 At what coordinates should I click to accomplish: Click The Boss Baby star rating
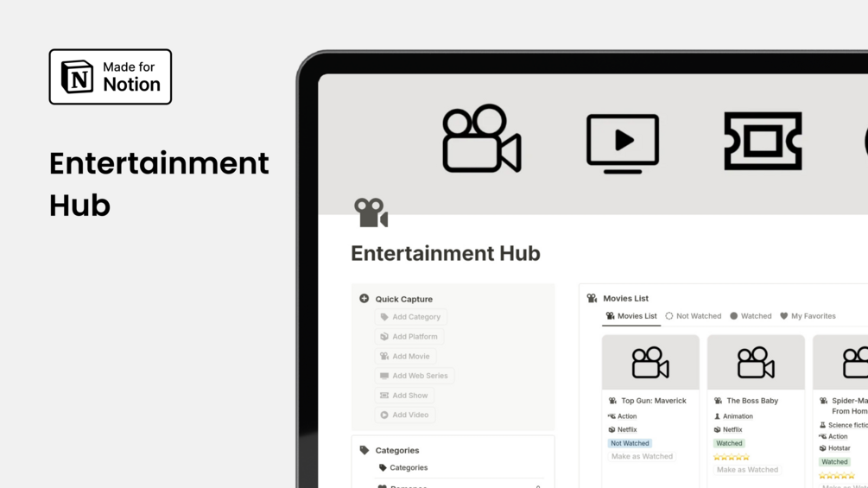732,457
